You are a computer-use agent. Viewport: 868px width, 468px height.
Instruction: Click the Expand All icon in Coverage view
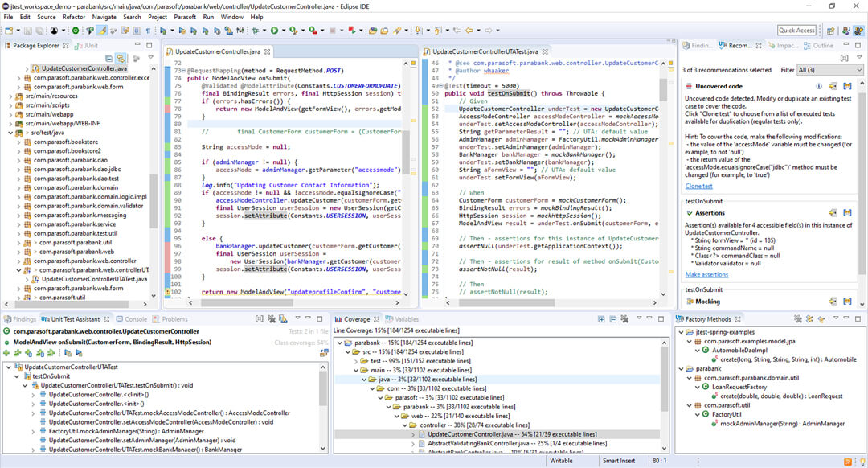click(x=601, y=319)
